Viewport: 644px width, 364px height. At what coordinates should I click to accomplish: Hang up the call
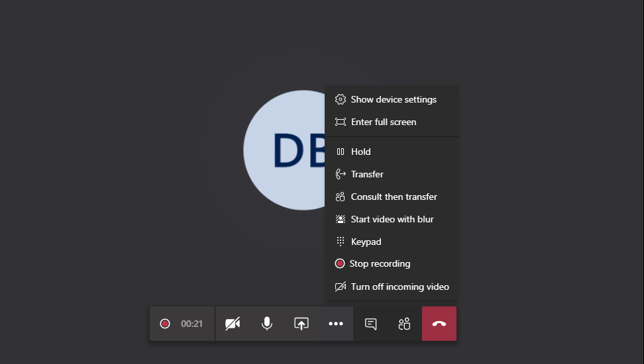[x=439, y=324]
